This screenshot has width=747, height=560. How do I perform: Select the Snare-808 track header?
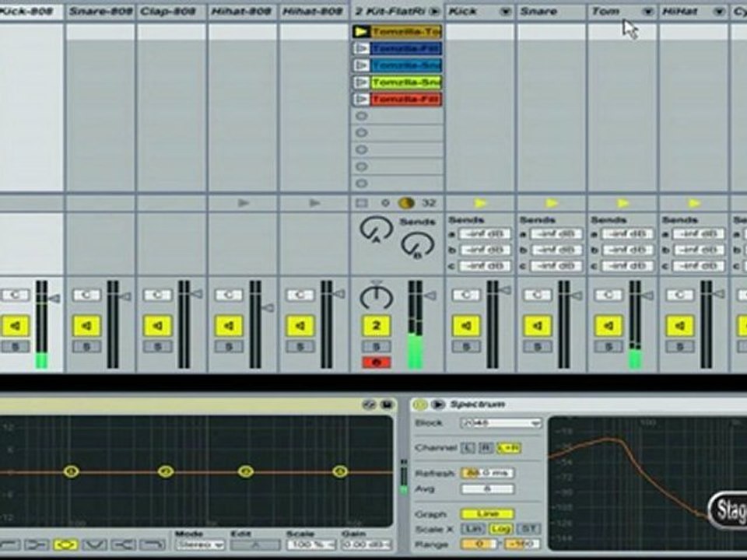[x=100, y=12]
